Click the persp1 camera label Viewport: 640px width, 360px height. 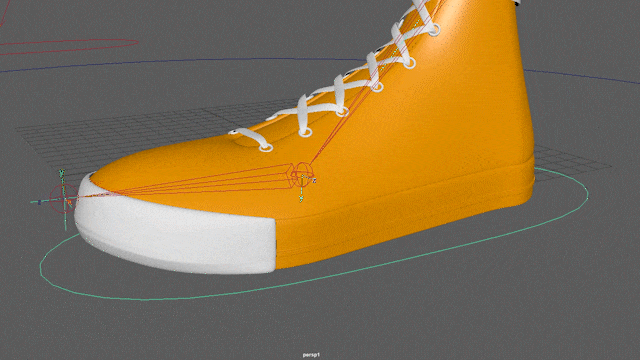(x=311, y=355)
